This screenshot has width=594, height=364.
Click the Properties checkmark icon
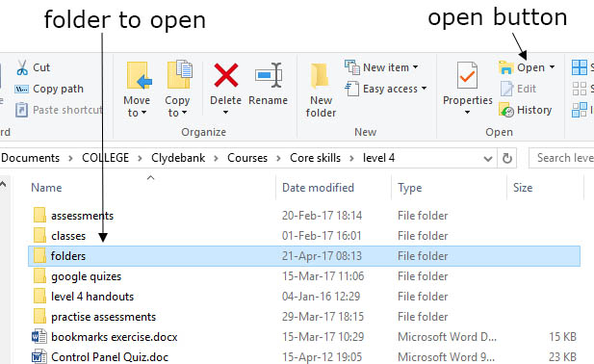coord(467,75)
